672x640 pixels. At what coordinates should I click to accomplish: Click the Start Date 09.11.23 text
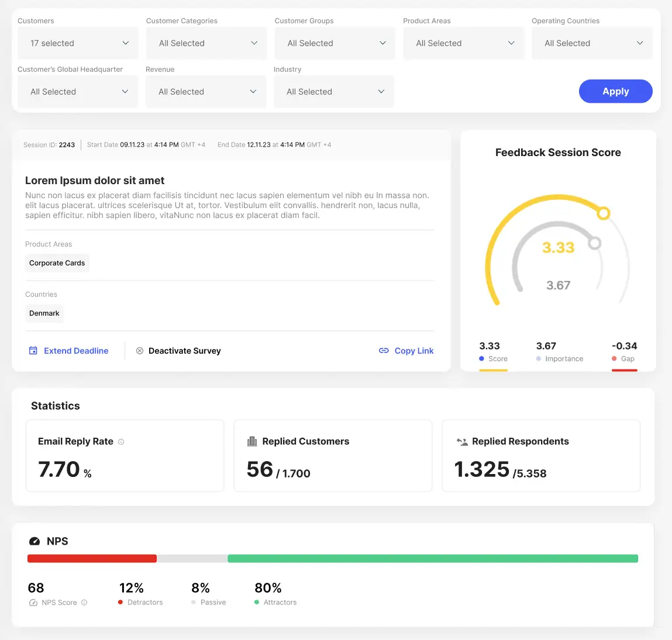(x=132, y=145)
